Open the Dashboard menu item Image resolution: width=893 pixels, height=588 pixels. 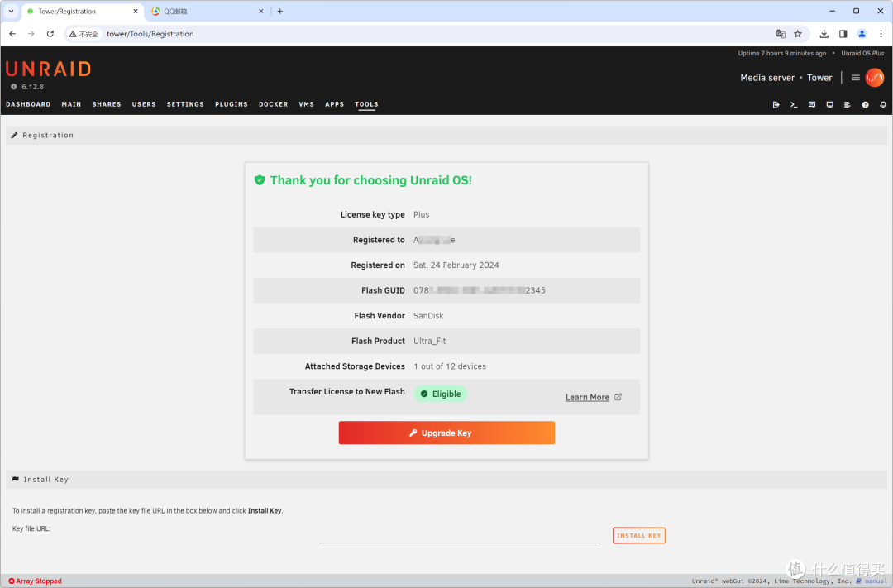click(28, 104)
